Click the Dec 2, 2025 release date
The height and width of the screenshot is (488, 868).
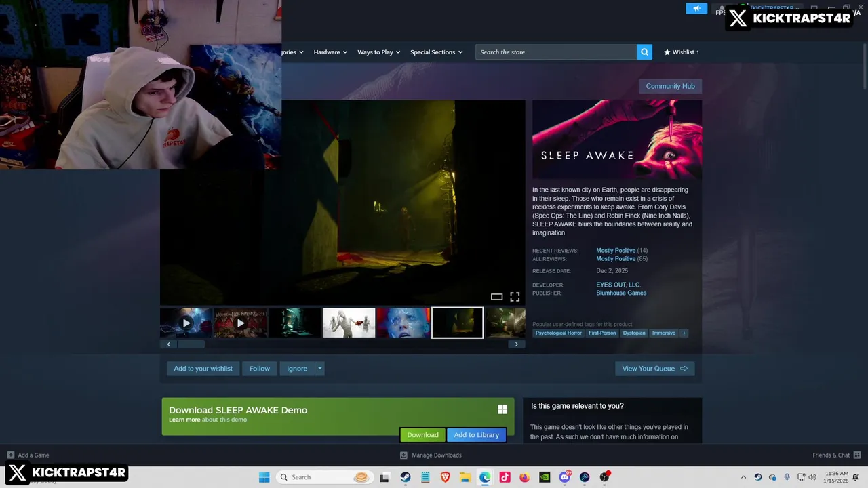point(612,271)
